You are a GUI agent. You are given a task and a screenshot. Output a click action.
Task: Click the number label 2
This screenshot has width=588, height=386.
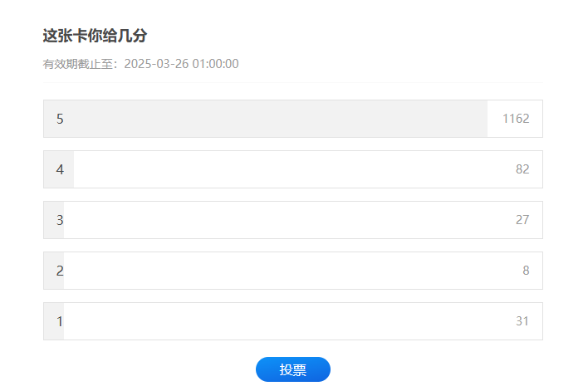point(60,271)
